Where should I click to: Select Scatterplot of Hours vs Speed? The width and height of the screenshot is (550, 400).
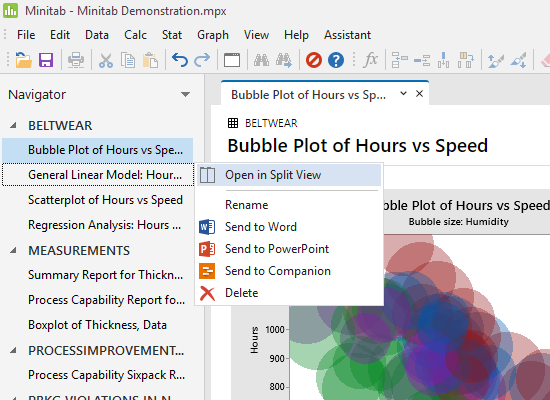pos(98,200)
